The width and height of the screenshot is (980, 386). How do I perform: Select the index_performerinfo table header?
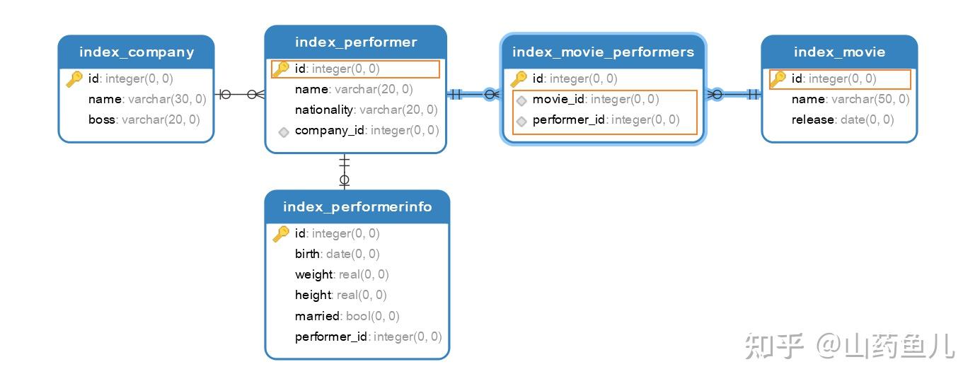tap(357, 206)
